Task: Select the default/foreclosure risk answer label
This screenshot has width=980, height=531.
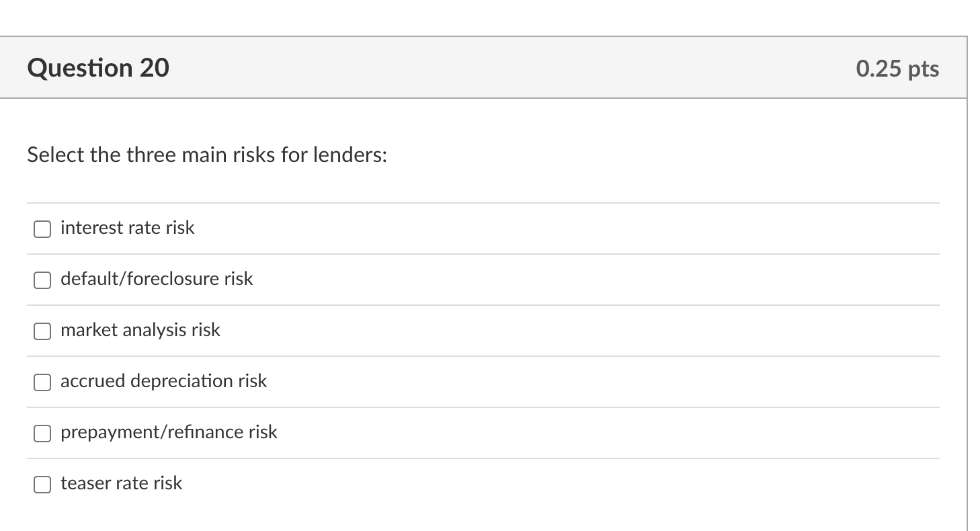Action: 157,279
